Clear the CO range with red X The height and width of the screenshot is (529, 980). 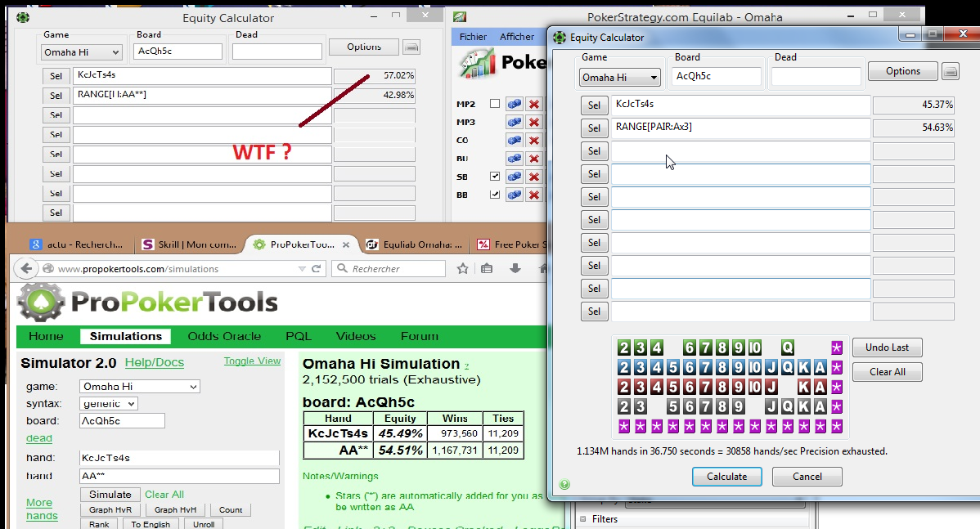(533, 140)
